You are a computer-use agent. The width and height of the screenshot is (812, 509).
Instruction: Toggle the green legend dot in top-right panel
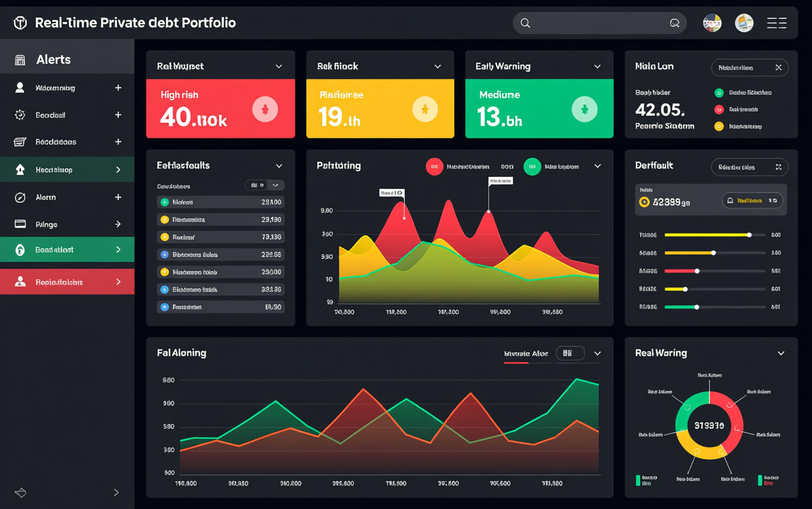point(719,93)
